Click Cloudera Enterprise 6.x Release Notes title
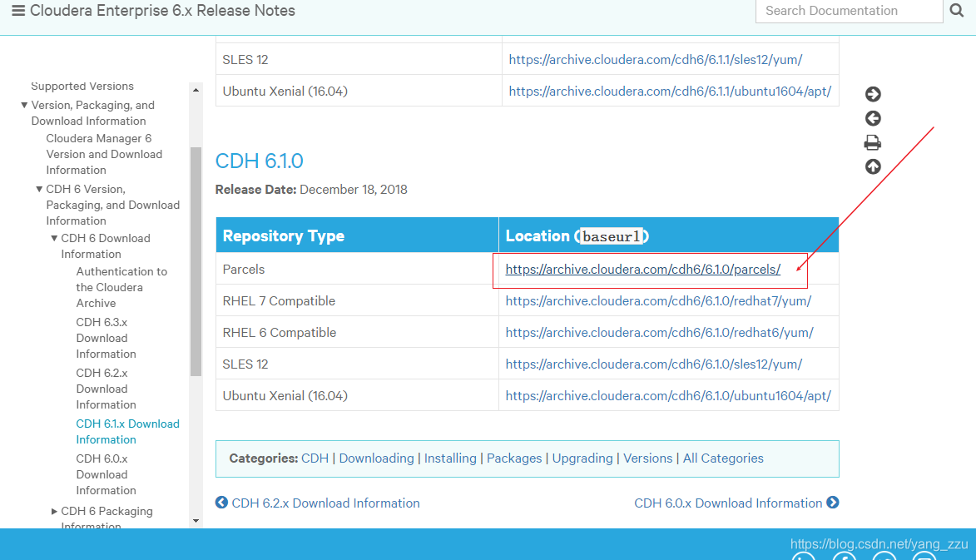This screenshot has height=560, width=976. point(162,11)
